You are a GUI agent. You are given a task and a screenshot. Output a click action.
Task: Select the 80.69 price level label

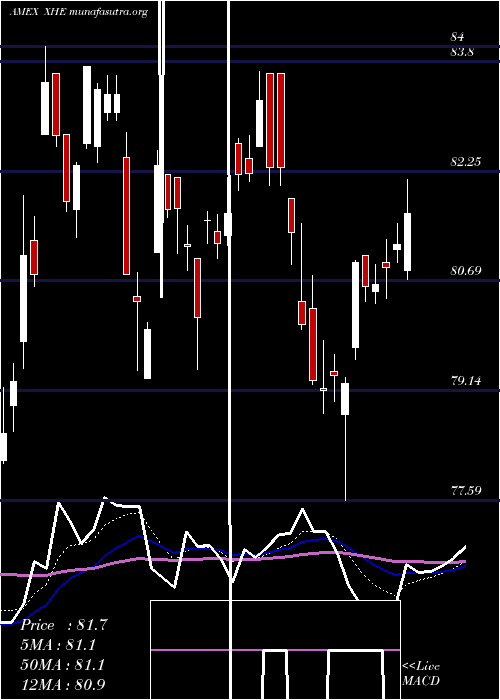466,271
